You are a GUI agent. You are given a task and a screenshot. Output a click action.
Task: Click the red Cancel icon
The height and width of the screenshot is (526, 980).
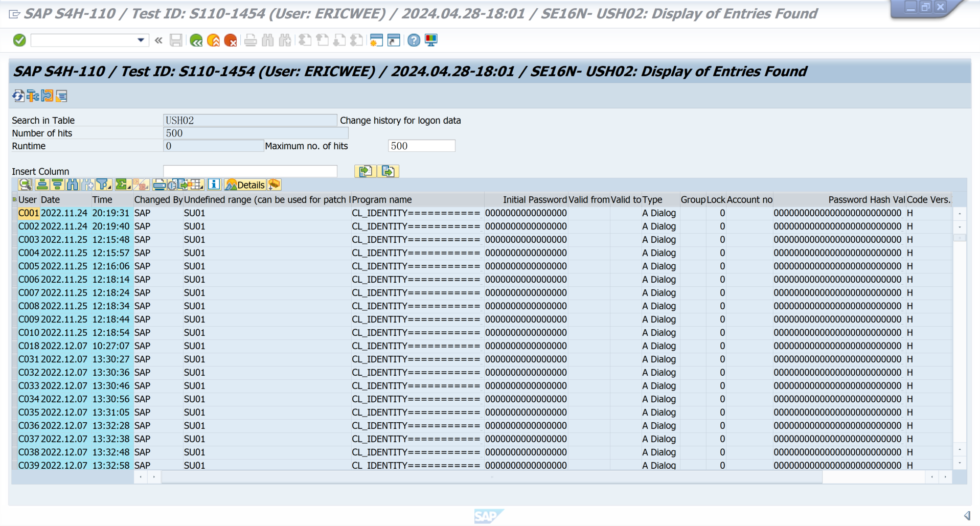tap(231, 40)
